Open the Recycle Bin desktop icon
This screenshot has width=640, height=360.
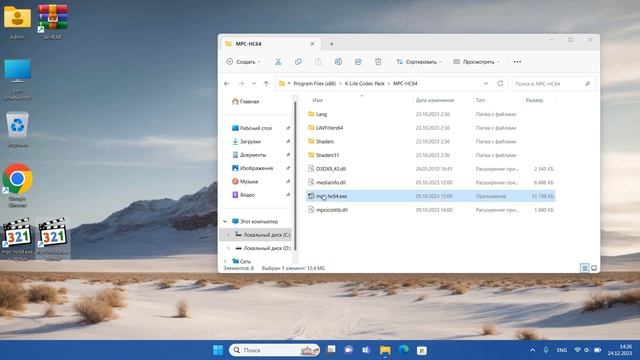coord(18,129)
